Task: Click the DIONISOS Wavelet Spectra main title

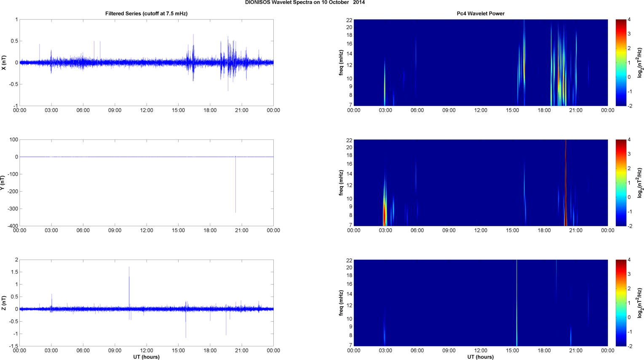Action: [x=305, y=3]
